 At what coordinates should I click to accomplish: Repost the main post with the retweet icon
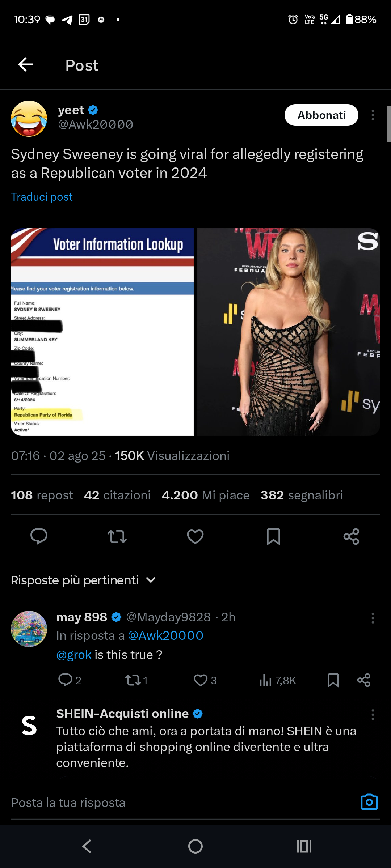[117, 536]
